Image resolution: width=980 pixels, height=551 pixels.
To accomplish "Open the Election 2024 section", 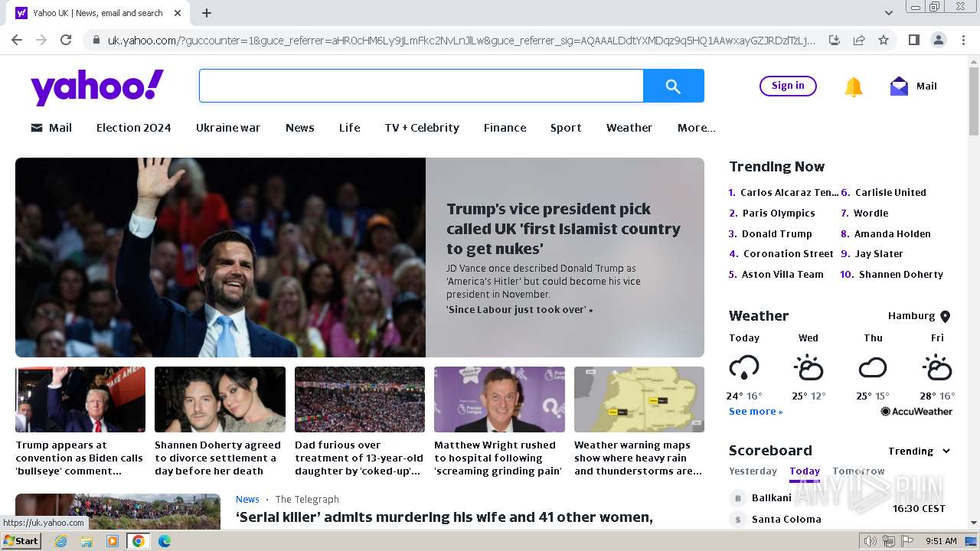I will (x=133, y=128).
